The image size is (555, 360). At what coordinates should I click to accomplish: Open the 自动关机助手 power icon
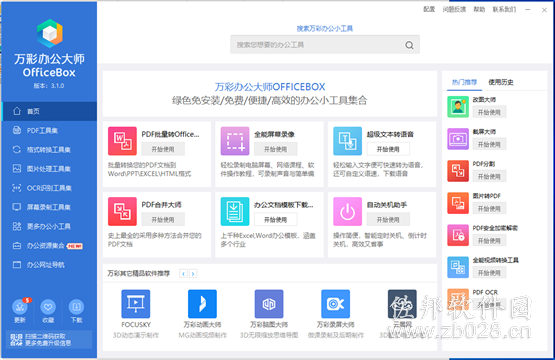(347, 211)
